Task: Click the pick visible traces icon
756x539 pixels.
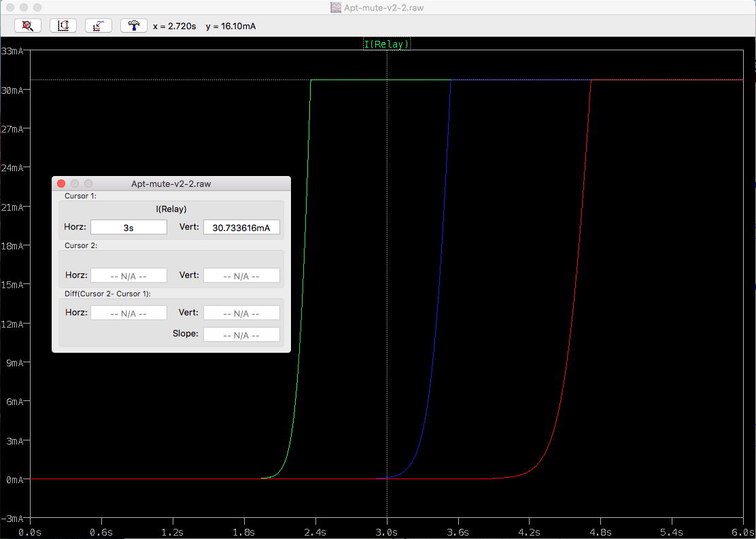Action: tap(99, 26)
